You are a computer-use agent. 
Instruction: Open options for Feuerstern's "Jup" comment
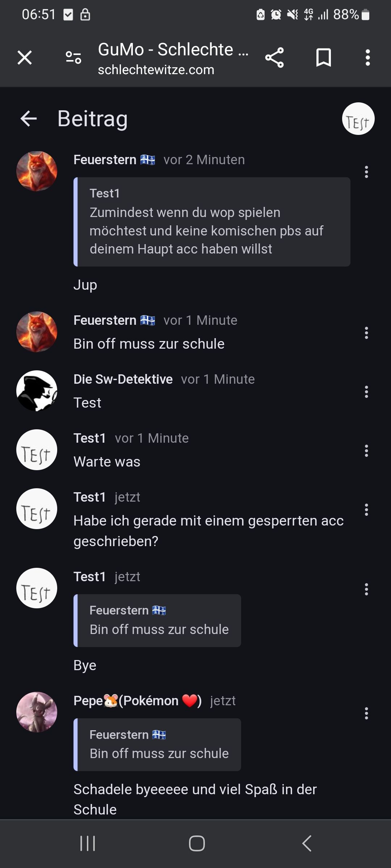point(366,172)
